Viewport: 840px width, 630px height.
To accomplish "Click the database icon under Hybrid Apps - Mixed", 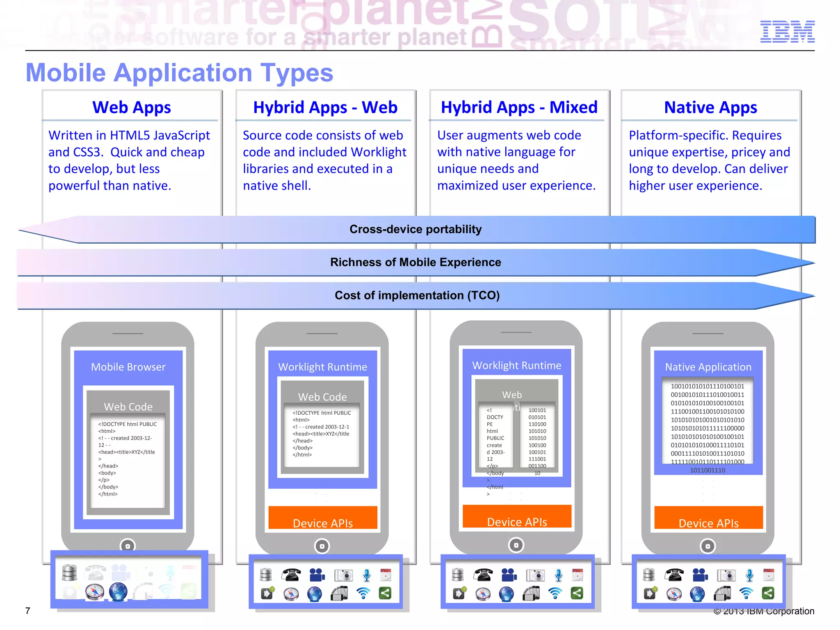I will 457,575.
